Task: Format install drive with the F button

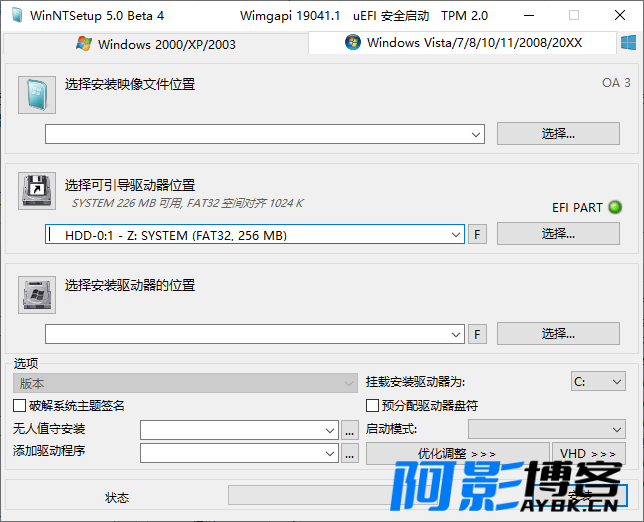Action: [x=477, y=334]
